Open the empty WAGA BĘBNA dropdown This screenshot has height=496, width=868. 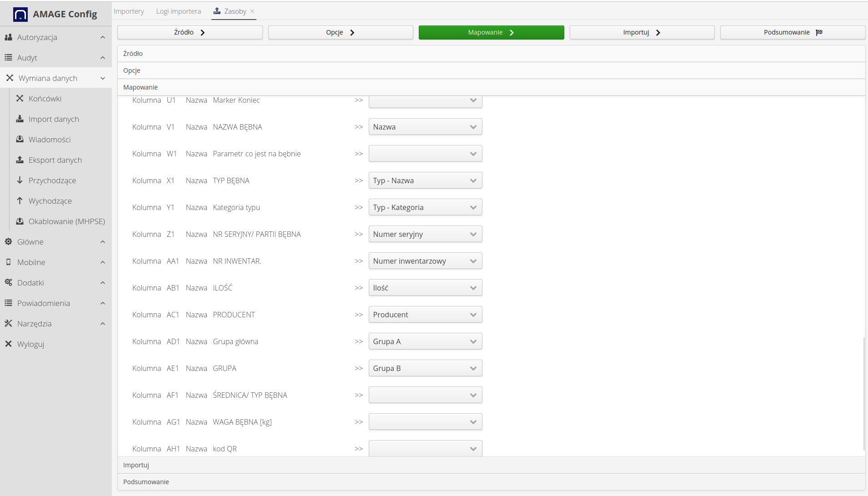(425, 422)
